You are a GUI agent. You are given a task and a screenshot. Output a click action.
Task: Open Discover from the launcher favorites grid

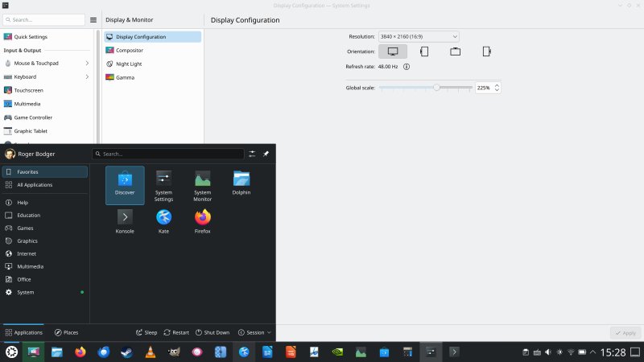tap(125, 185)
